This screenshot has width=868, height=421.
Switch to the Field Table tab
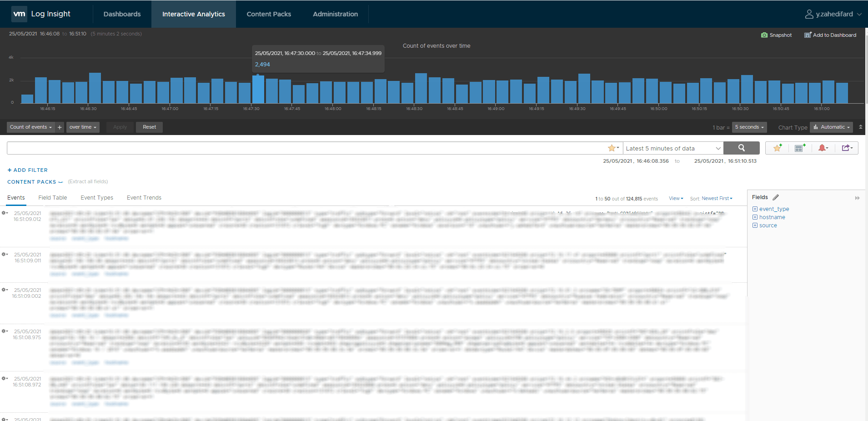point(52,197)
